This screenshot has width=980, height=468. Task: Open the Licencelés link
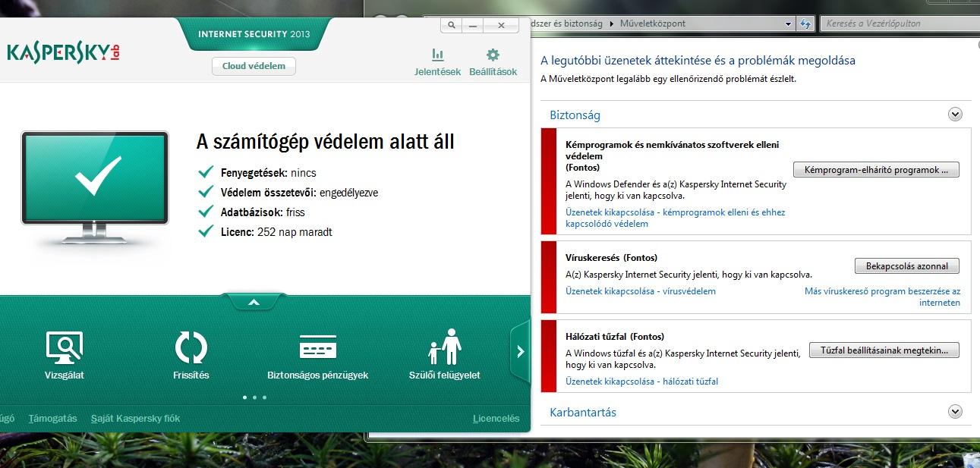coord(496,418)
